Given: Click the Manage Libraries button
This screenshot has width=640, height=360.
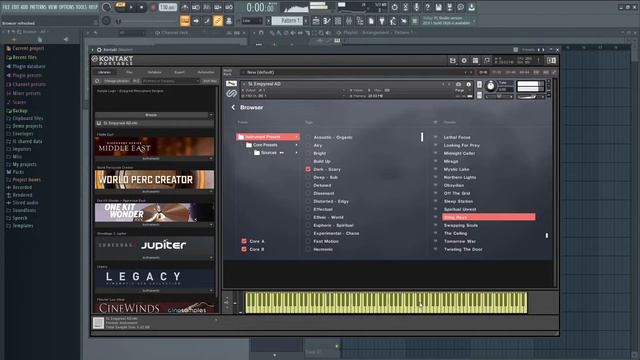Looking at the screenshot, I should click(x=116, y=81).
